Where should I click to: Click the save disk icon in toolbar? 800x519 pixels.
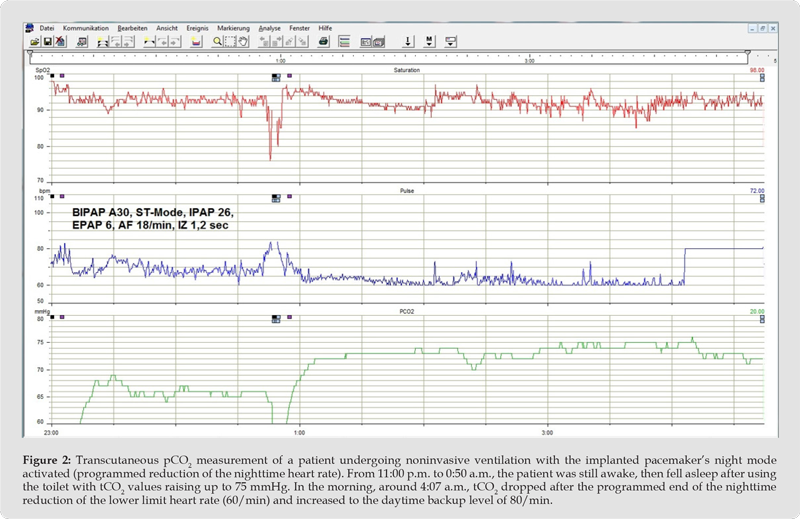coord(47,42)
